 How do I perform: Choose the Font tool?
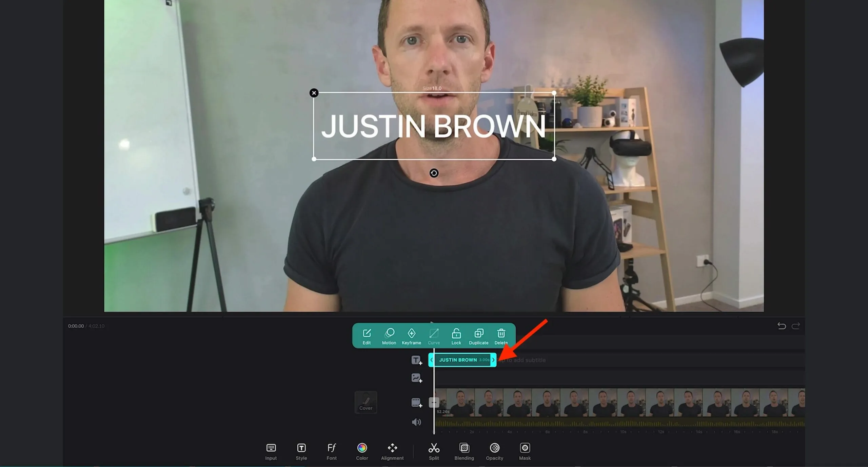click(332, 451)
